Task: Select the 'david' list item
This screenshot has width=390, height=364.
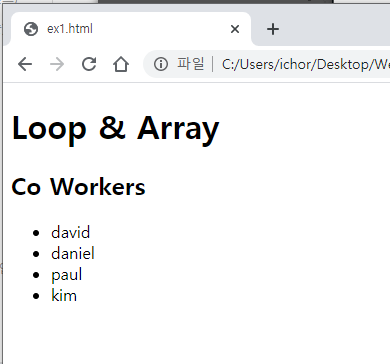Action: (71, 232)
